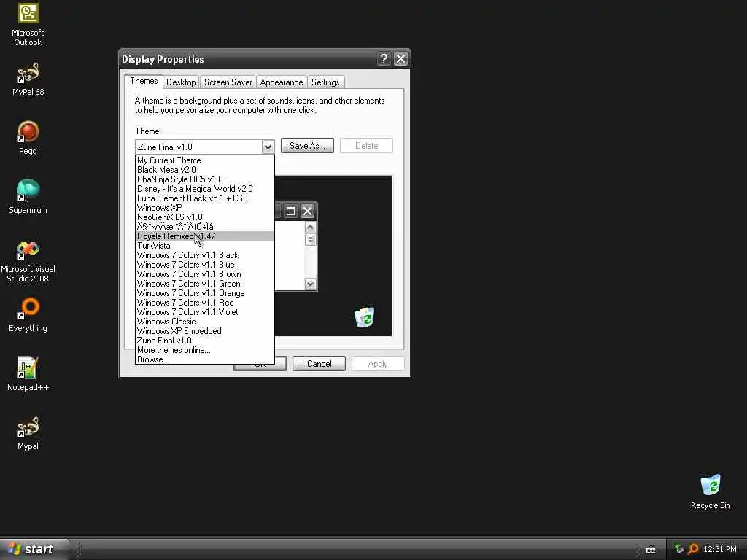Select the Microsoft Visual Studio 2008 shortcut
Screen dimensions: 747x560
[28, 262]
